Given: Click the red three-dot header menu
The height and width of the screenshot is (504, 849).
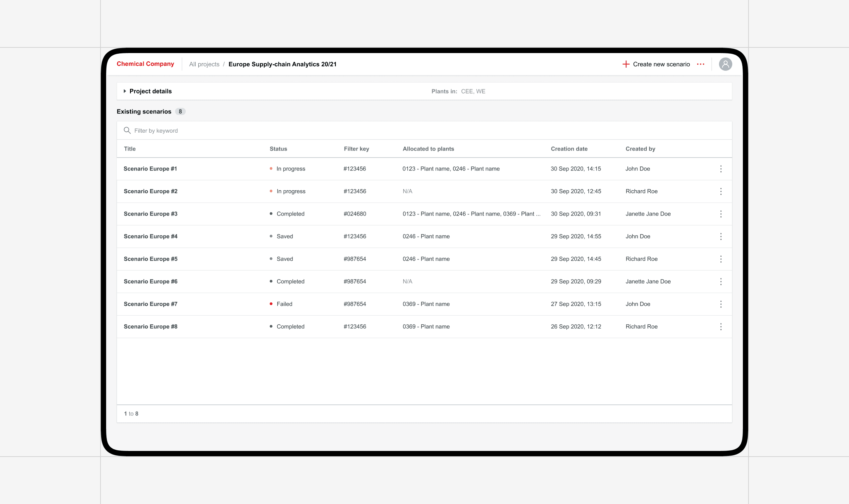Looking at the screenshot, I should (x=700, y=64).
